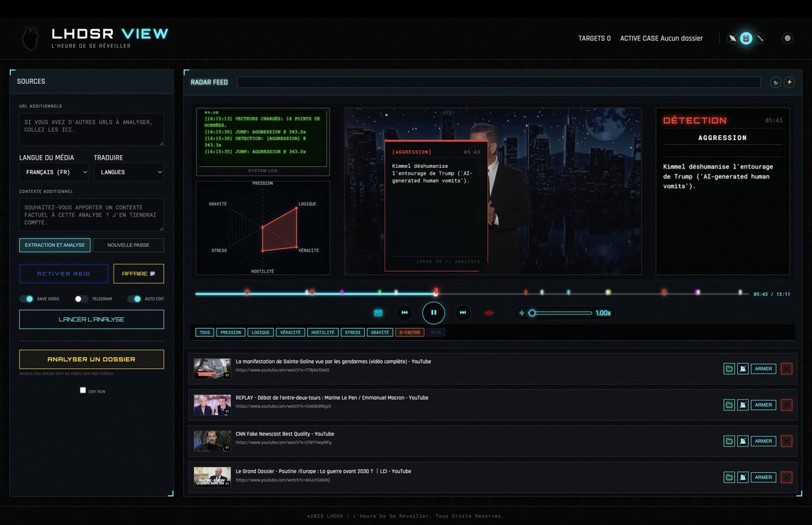Image resolution: width=812 pixels, height=525 pixels.
Task: Select the PRESSION filter tab
Action: point(231,332)
